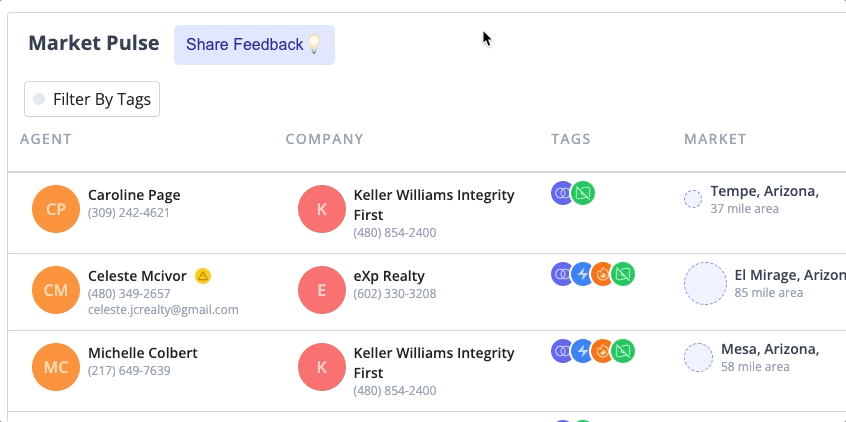This screenshot has width=846, height=422.
Task: Click the orange flame tag in Celeste Mcivor's row
Action: coord(603,274)
